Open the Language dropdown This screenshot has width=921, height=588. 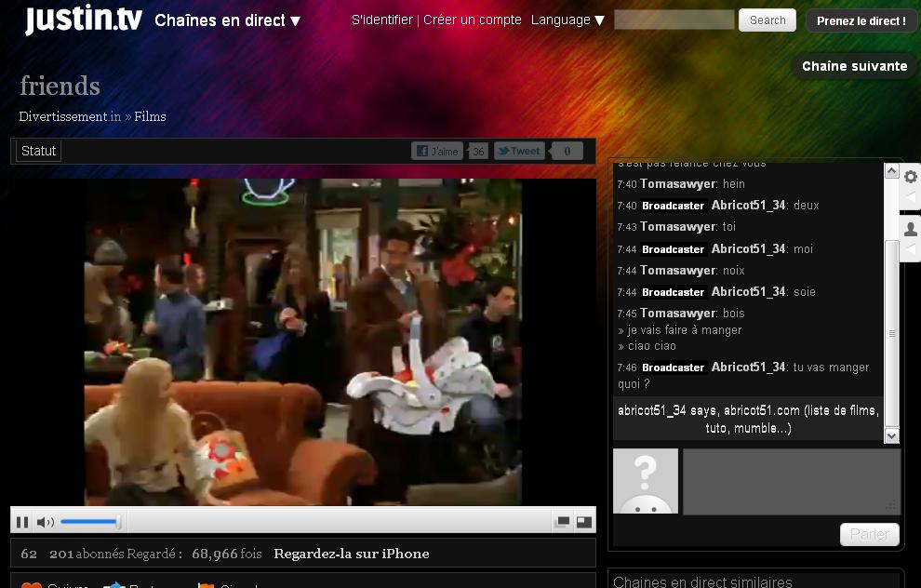click(x=567, y=20)
